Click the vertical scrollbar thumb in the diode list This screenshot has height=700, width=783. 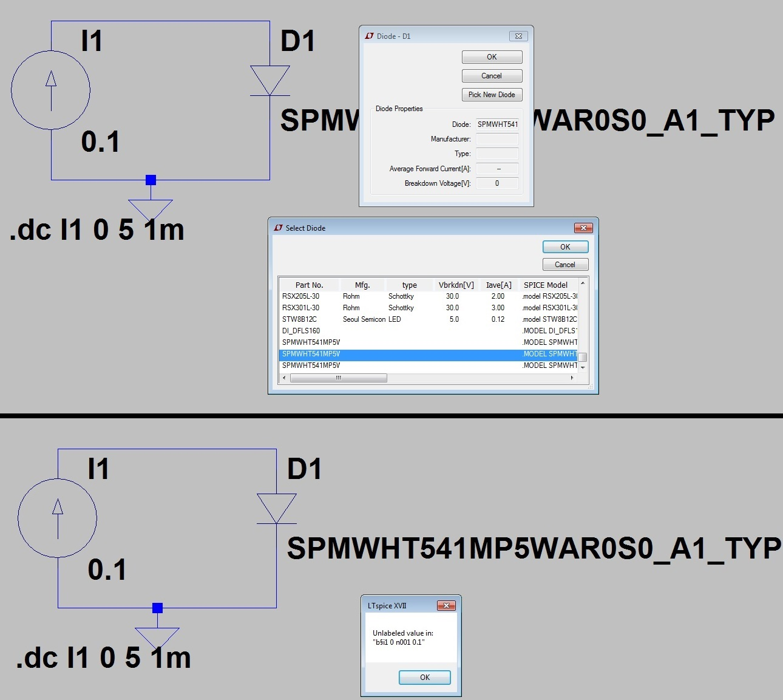[x=583, y=357]
